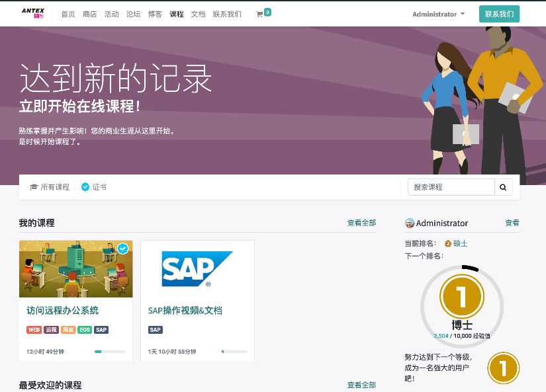Click the progress bar of 访问远程办公系统

click(x=110, y=352)
